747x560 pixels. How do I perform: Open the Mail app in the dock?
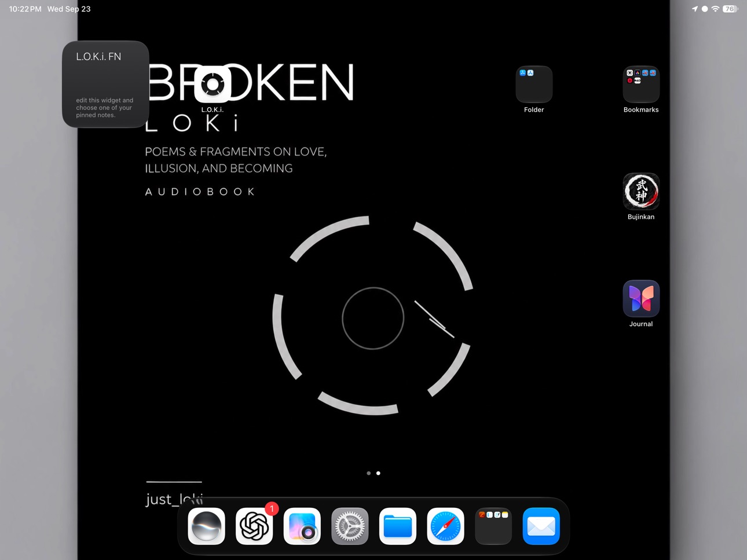(541, 526)
